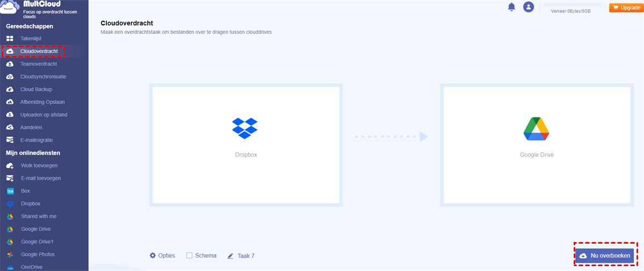This screenshot has height=271, width=644.
Task: Click the Dropbox icon in sidebar
Action: click(10, 204)
